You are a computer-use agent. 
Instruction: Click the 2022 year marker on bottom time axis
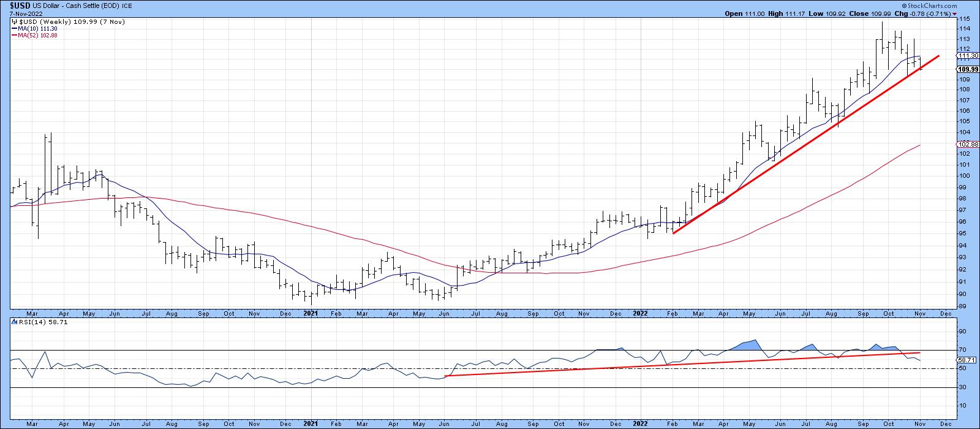point(640,423)
